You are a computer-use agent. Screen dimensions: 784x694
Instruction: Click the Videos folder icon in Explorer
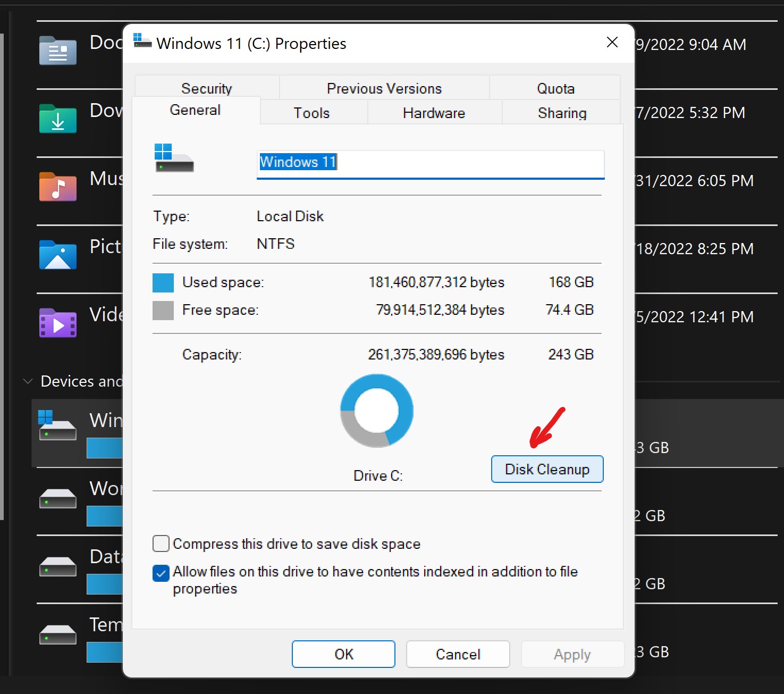point(58,323)
